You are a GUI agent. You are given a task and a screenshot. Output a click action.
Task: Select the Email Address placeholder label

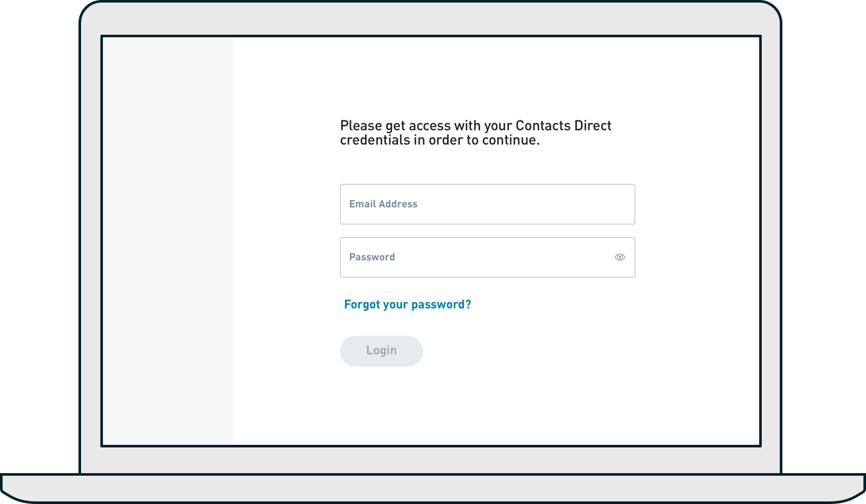click(383, 204)
